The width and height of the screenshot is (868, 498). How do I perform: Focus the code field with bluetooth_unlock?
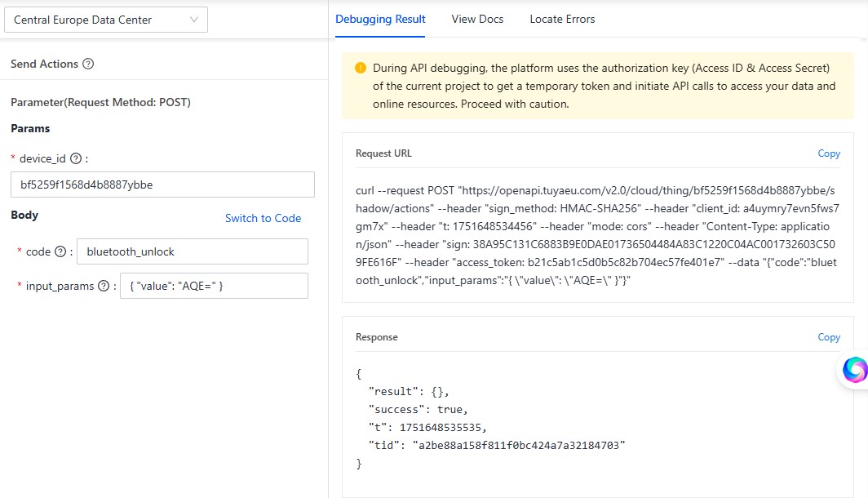tap(193, 251)
